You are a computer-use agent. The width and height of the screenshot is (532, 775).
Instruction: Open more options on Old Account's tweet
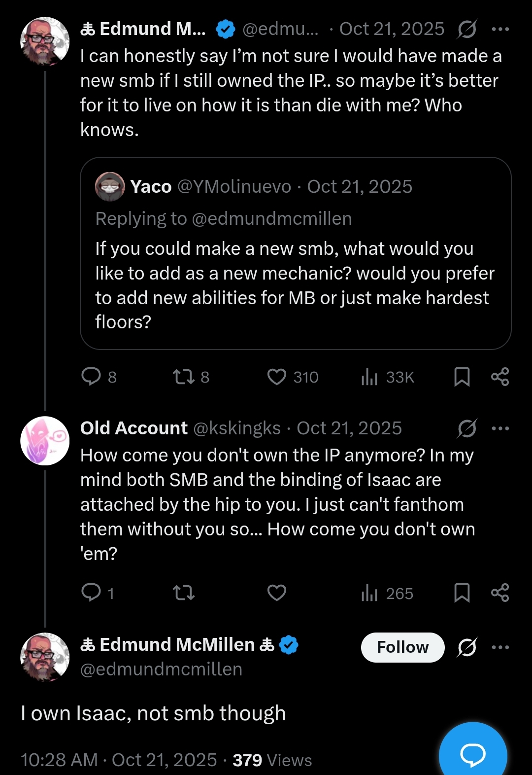(x=500, y=428)
